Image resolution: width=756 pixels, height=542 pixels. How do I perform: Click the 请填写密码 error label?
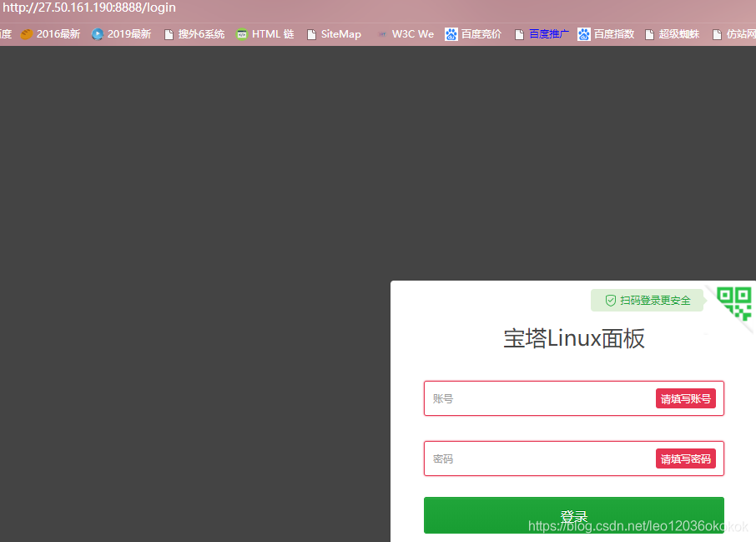[x=686, y=458]
